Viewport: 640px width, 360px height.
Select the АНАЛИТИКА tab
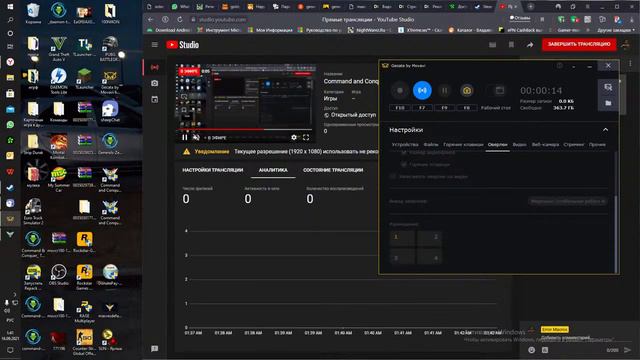click(273, 170)
